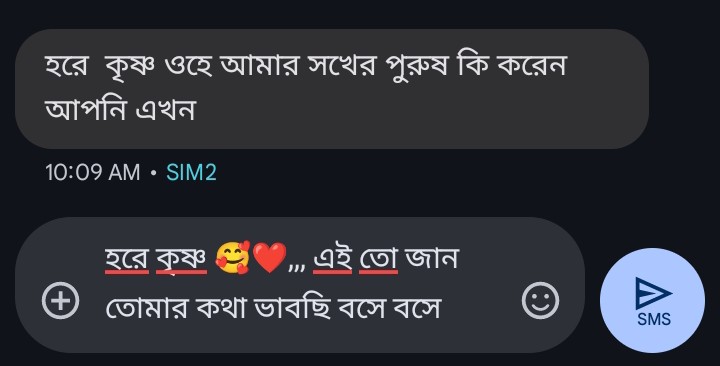Place cursor on word জান in draft
This screenshot has width=720, height=366.
[432, 259]
